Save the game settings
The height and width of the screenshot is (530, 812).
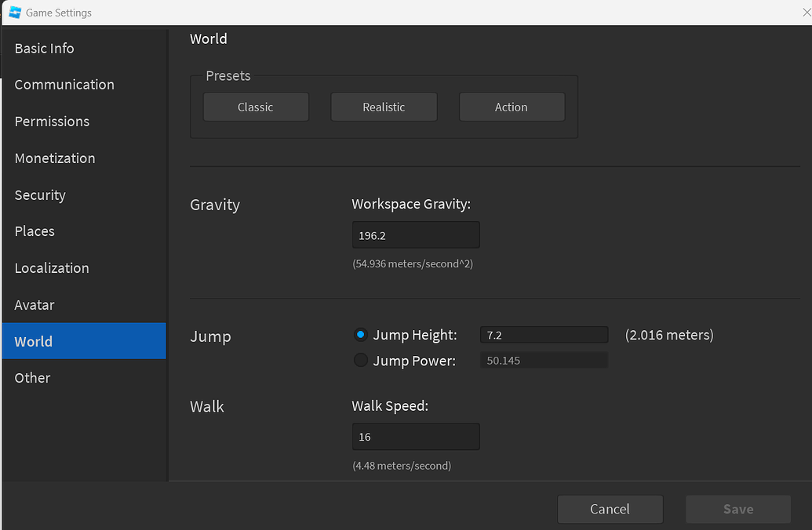coord(737,509)
